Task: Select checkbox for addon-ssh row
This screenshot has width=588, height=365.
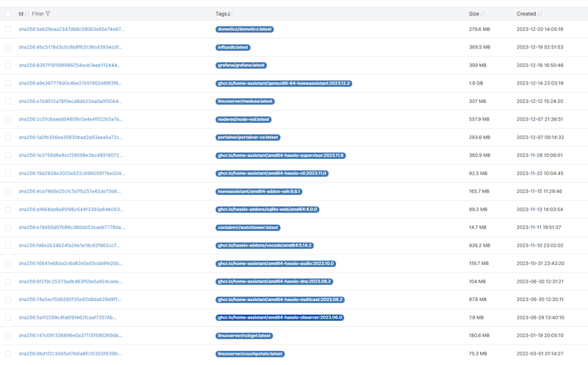Action: 8,191
